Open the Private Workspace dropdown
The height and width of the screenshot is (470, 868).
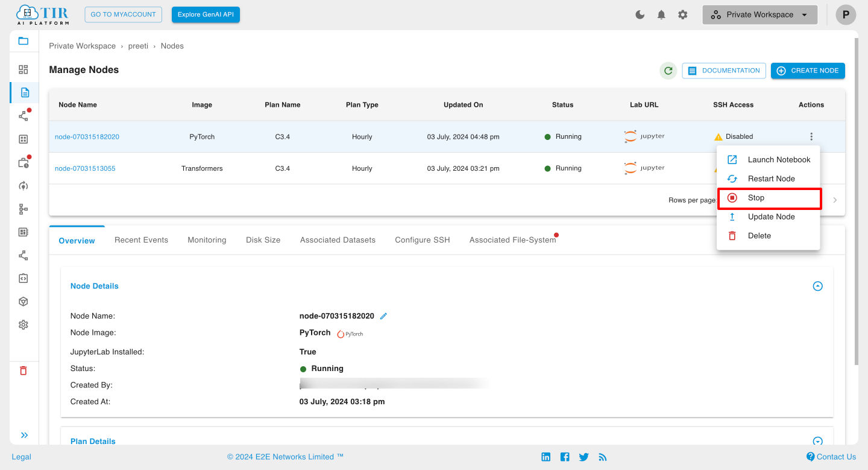point(759,14)
